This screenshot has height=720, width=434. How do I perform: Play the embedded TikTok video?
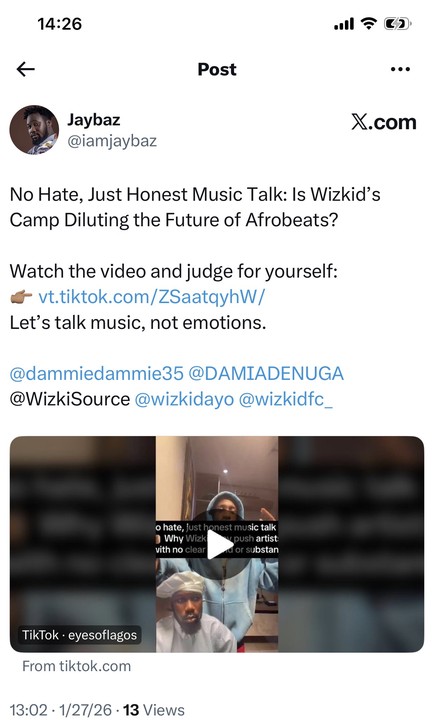click(x=219, y=545)
